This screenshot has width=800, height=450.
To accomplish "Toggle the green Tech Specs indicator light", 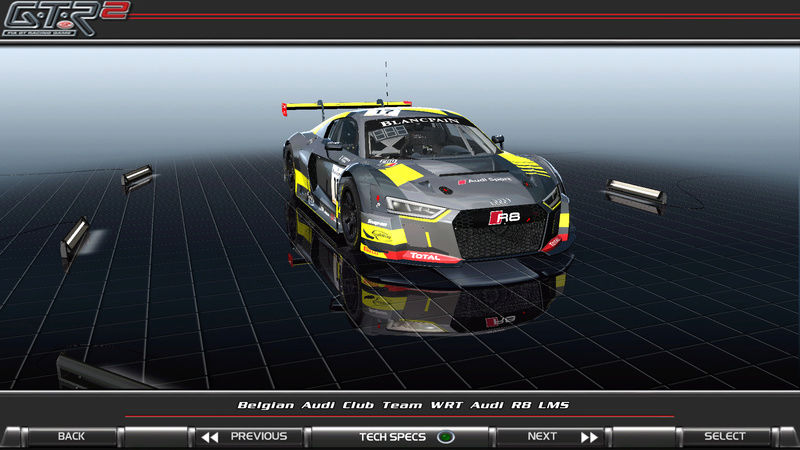I will point(445,437).
